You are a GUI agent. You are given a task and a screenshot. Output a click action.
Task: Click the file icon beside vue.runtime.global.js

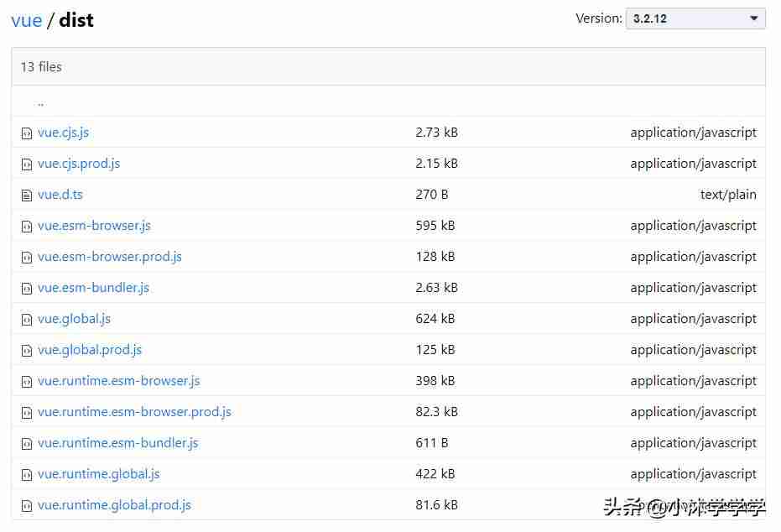[26, 475]
